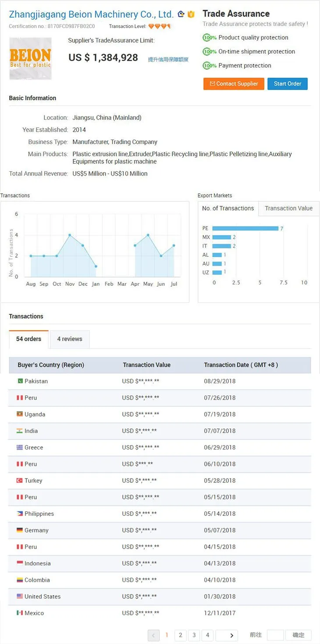Click the Transaction Value column header
This screenshot has width=320, height=644.
tap(147, 365)
